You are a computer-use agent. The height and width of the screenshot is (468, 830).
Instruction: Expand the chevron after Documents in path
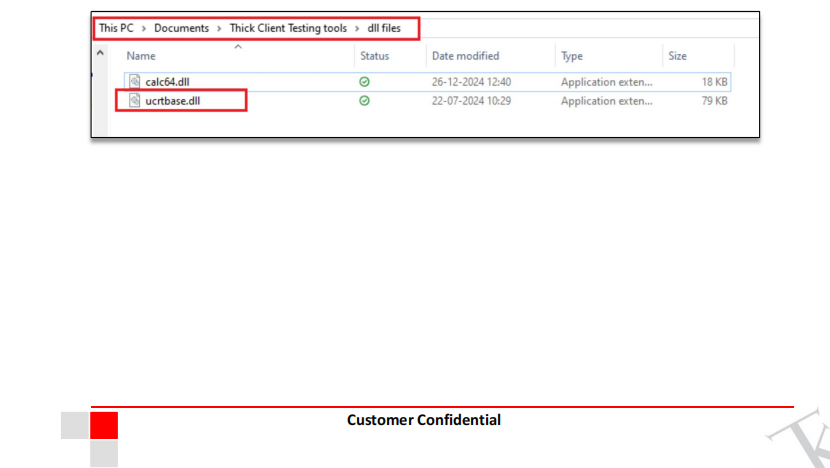(219, 28)
